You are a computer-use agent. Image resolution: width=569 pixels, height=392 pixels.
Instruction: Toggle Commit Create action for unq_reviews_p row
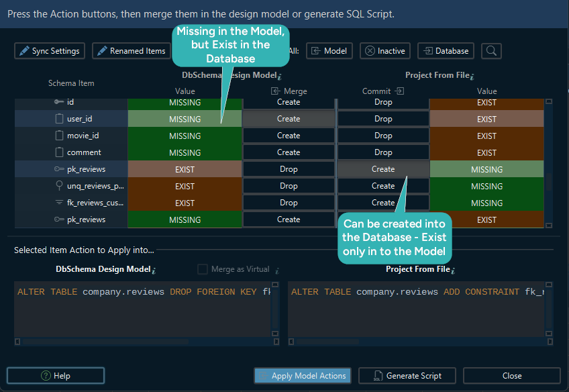point(383,185)
